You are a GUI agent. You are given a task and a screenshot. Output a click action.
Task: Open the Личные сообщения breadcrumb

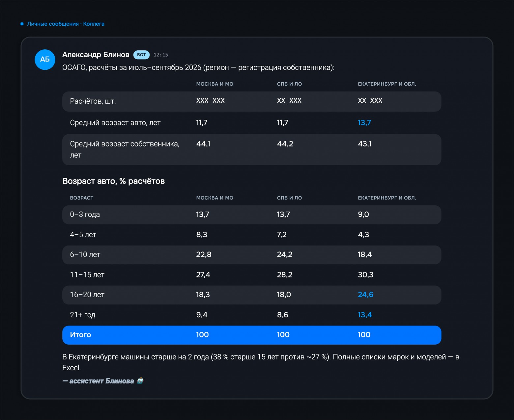[x=53, y=24]
